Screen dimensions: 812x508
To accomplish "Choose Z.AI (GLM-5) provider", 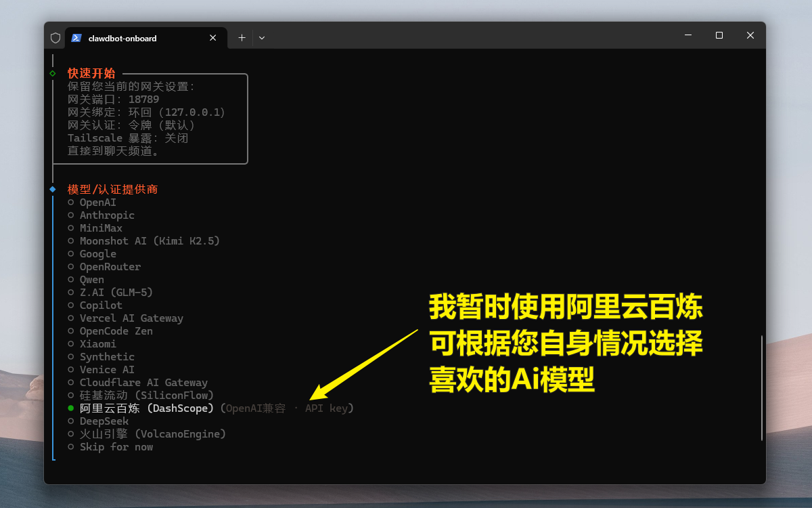I will 116,293.
